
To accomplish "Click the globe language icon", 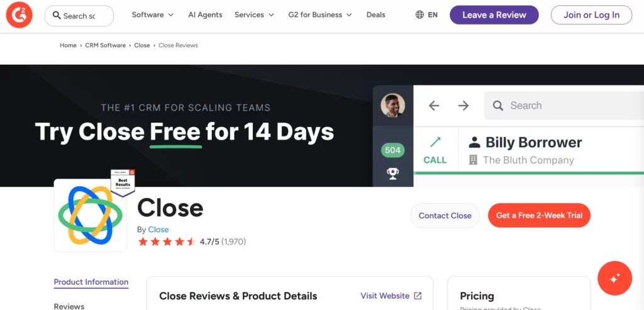I will (419, 15).
